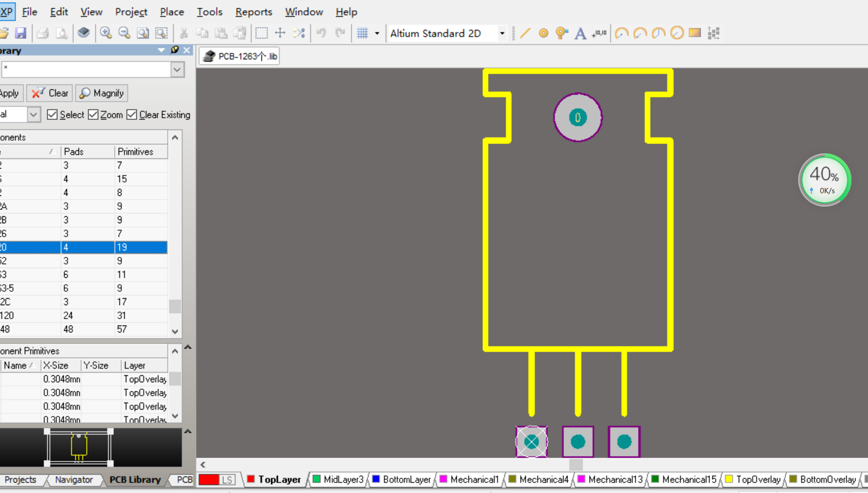This screenshot has width=868, height=493.
Task: Open the Tools menu
Action: pyautogui.click(x=209, y=12)
